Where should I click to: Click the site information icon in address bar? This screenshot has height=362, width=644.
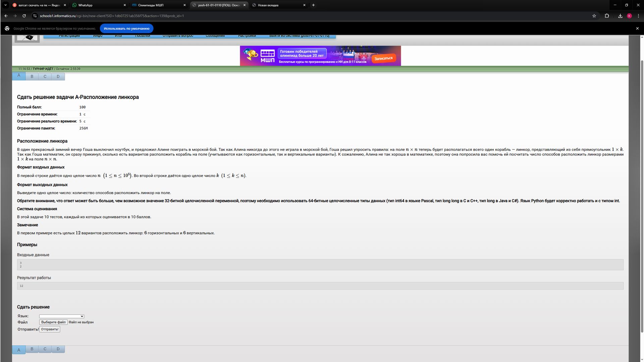35,16
